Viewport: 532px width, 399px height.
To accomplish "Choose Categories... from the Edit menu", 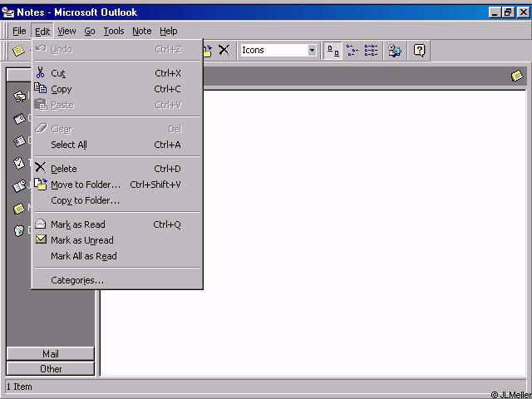I will click(117, 280).
